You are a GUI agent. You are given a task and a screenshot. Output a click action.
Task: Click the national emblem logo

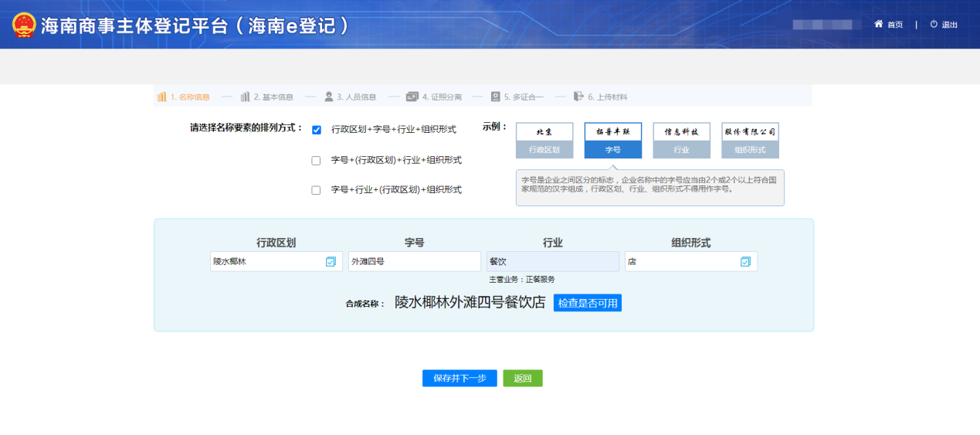[x=24, y=25]
